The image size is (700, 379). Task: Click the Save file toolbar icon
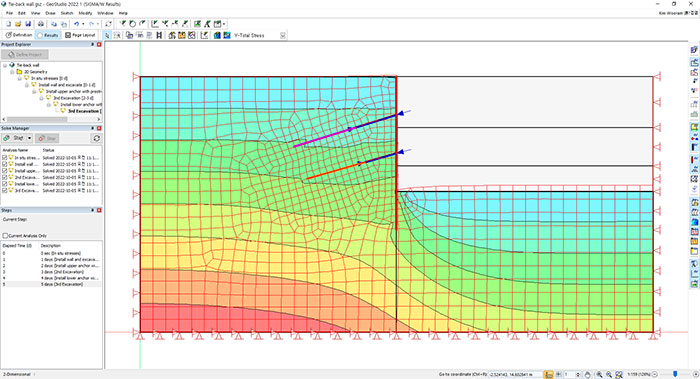[x=28, y=24]
